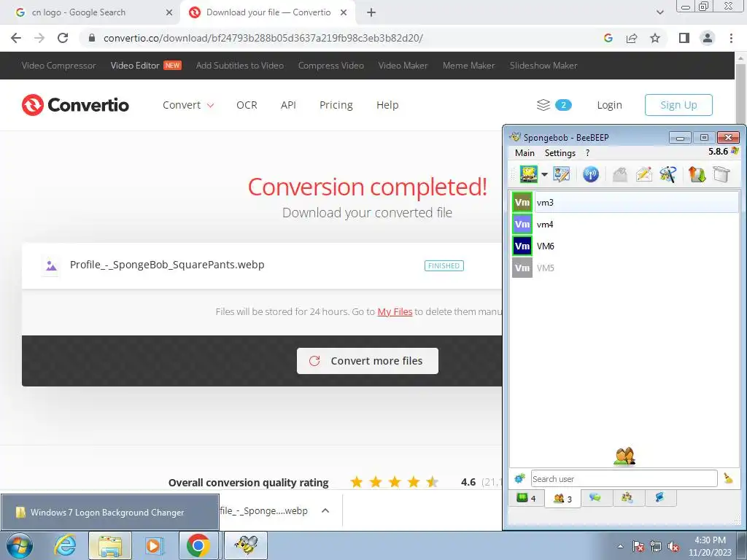Click the BeeBEEP Search user field
Viewport: 747px width, 560px height.
(624, 478)
